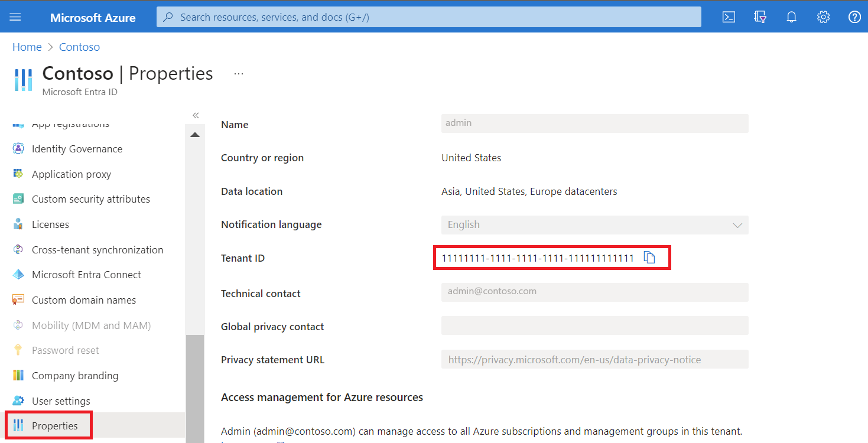Viewport: 868px width, 443px height.
Task: Click the Microsoft Azure brand link
Action: (x=93, y=18)
